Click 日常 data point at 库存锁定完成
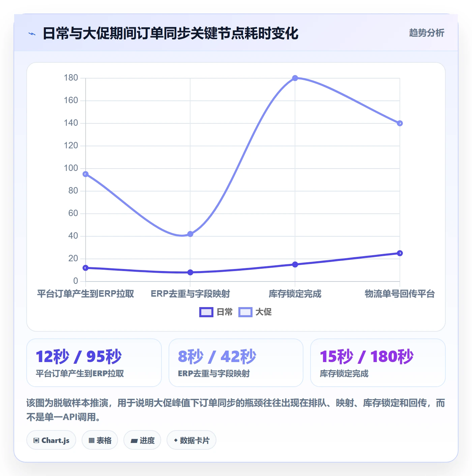The height and width of the screenshot is (476, 472). point(295,265)
